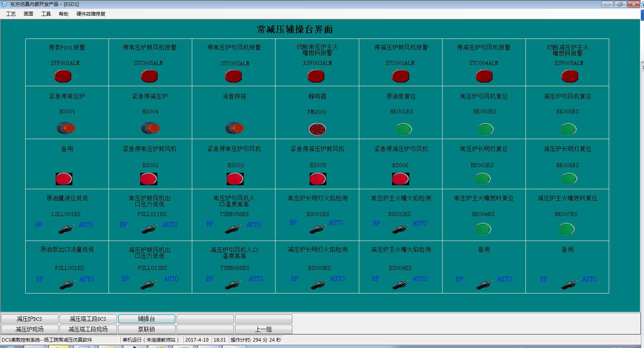
Task: Open the 帮助 menu
Action: tap(64, 14)
